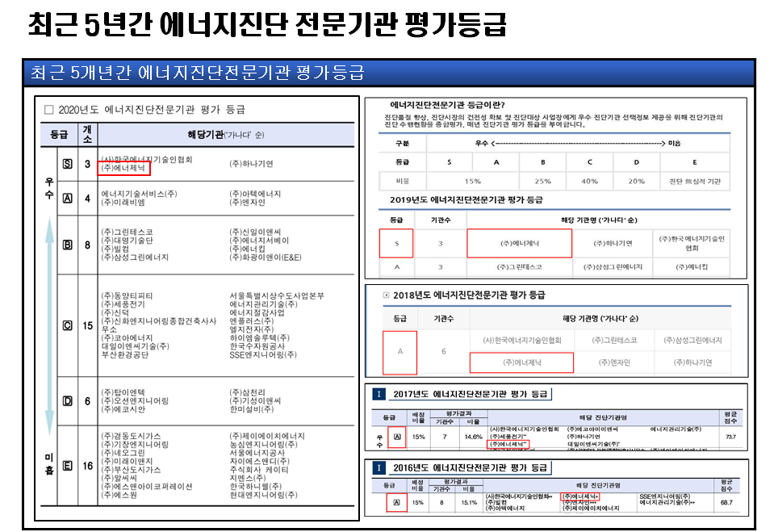Click (주)엔자인 in the 2020 A grade row

pyautogui.click(x=247, y=203)
